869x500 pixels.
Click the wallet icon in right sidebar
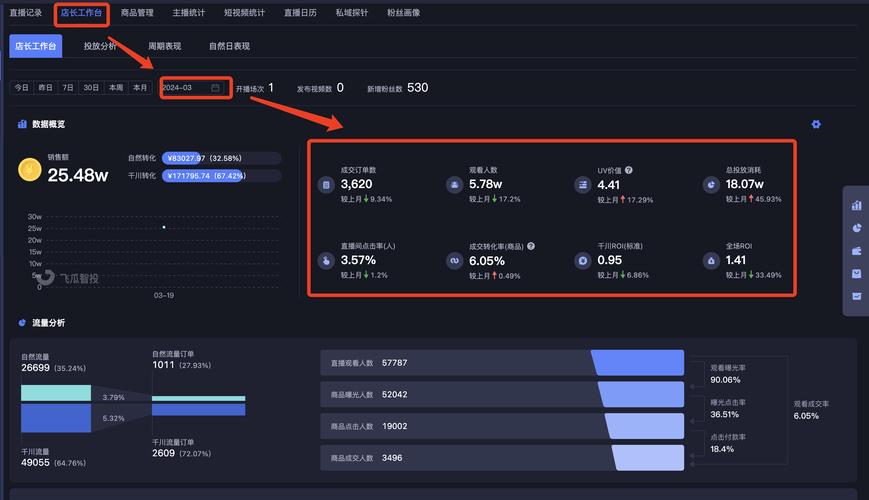click(856, 251)
